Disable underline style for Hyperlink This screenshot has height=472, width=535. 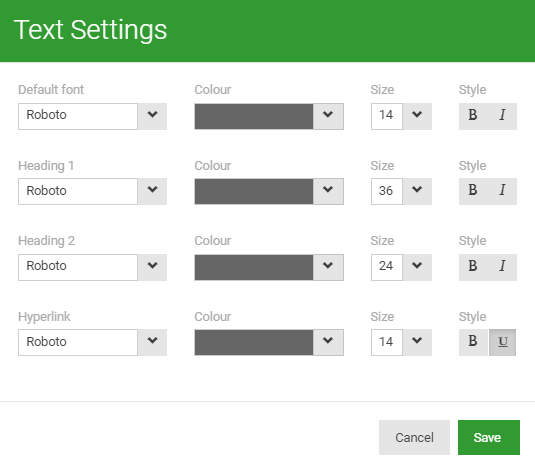tap(502, 342)
